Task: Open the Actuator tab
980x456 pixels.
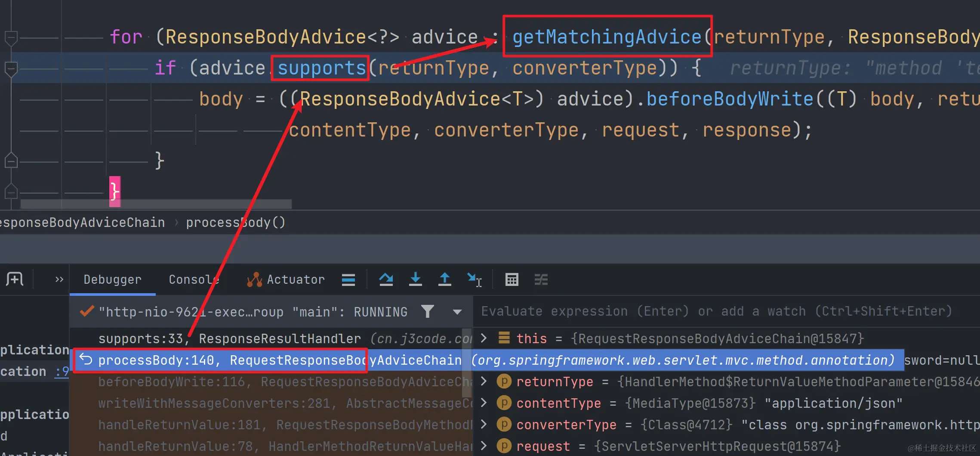Action: click(x=286, y=280)
